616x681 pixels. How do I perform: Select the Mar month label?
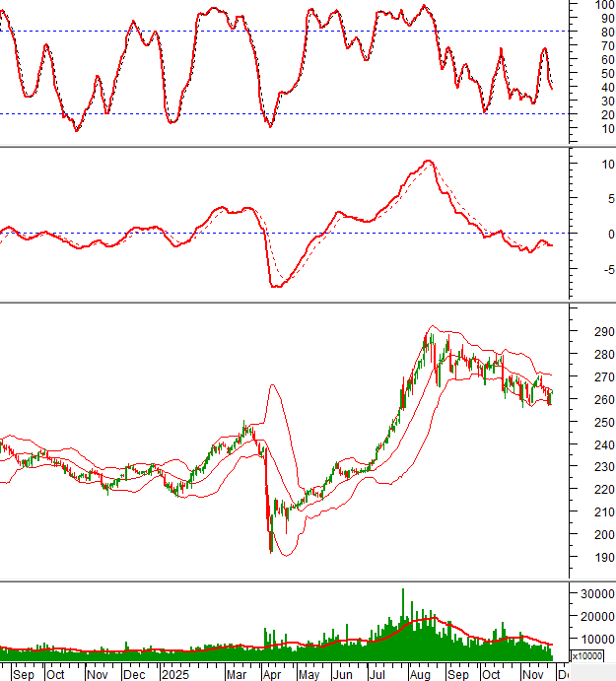[x=238, y=674]
